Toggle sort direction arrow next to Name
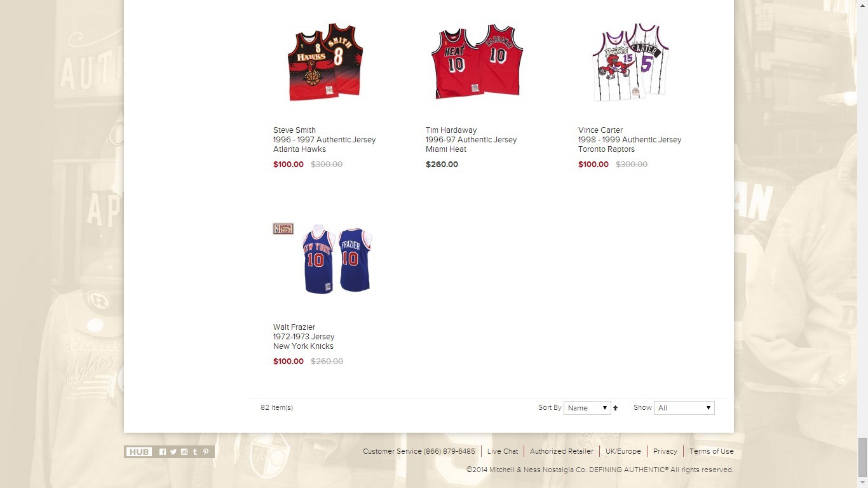This screenshot has width=868, height=488. pos(615,408)
